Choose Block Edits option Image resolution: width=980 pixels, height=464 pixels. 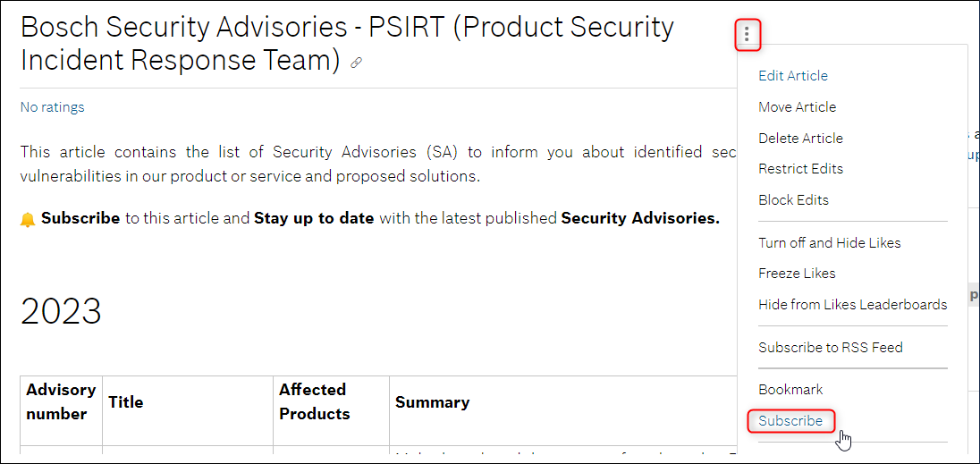793,200
